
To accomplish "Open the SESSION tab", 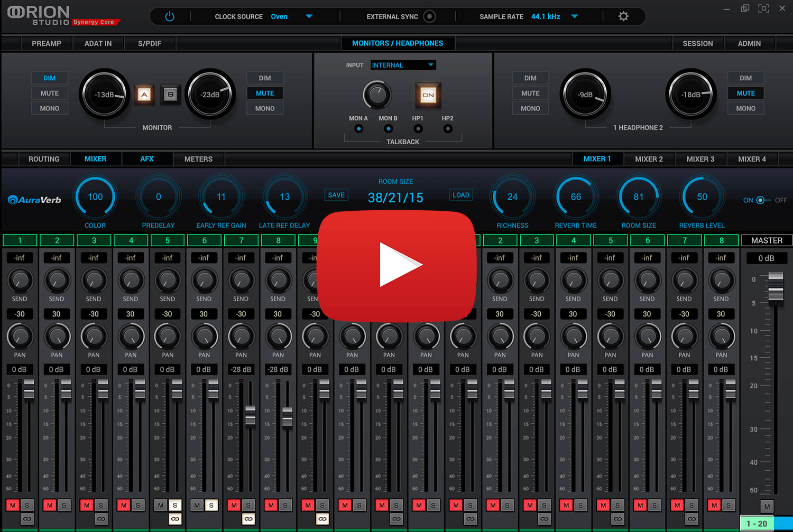I will (698, 43).
